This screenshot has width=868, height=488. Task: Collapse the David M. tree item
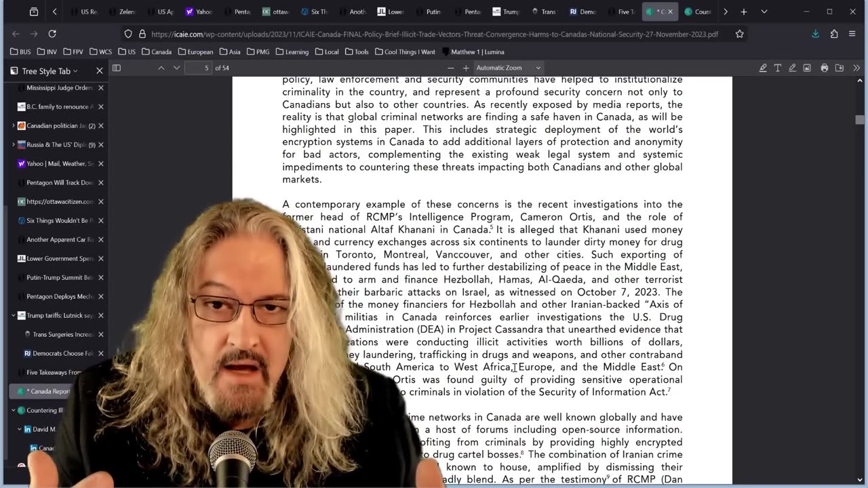pos(20,429)
